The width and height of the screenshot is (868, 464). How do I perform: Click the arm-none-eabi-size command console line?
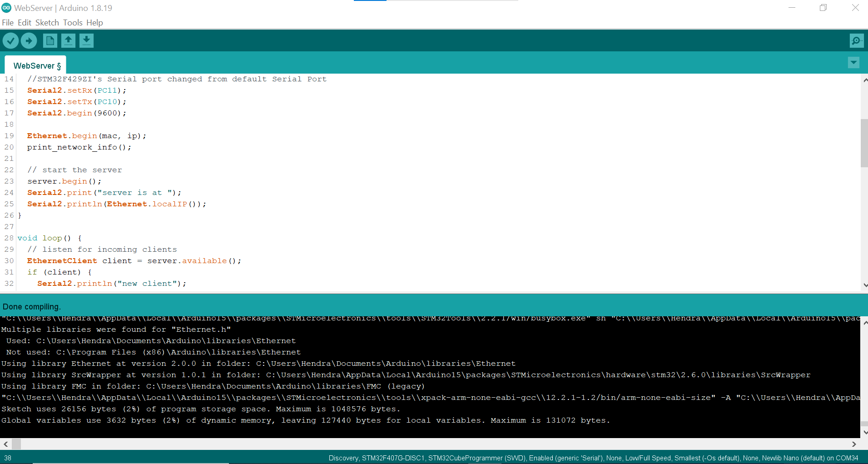(x=430, y=398)
